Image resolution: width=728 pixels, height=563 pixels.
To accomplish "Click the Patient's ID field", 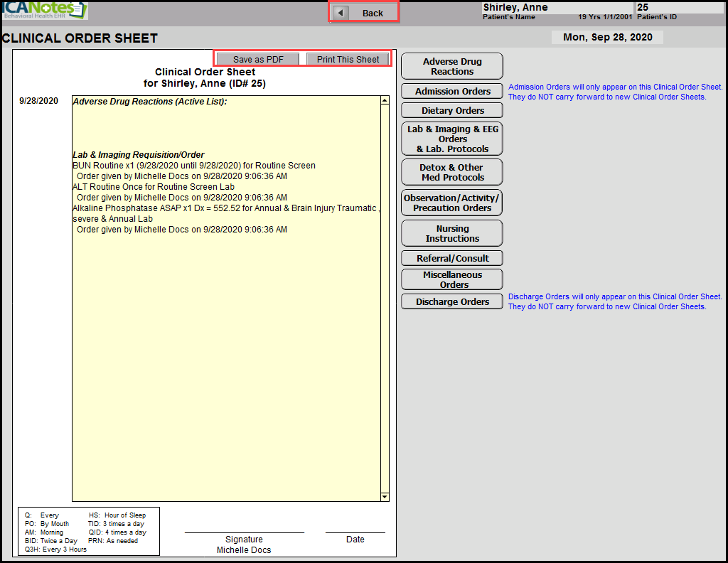I will pos(679,8).
